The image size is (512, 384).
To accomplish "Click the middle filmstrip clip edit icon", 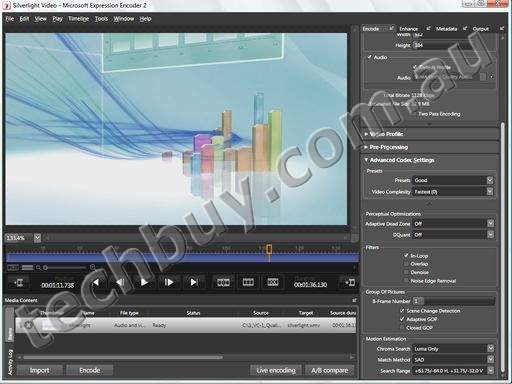I will click(248, 283).
